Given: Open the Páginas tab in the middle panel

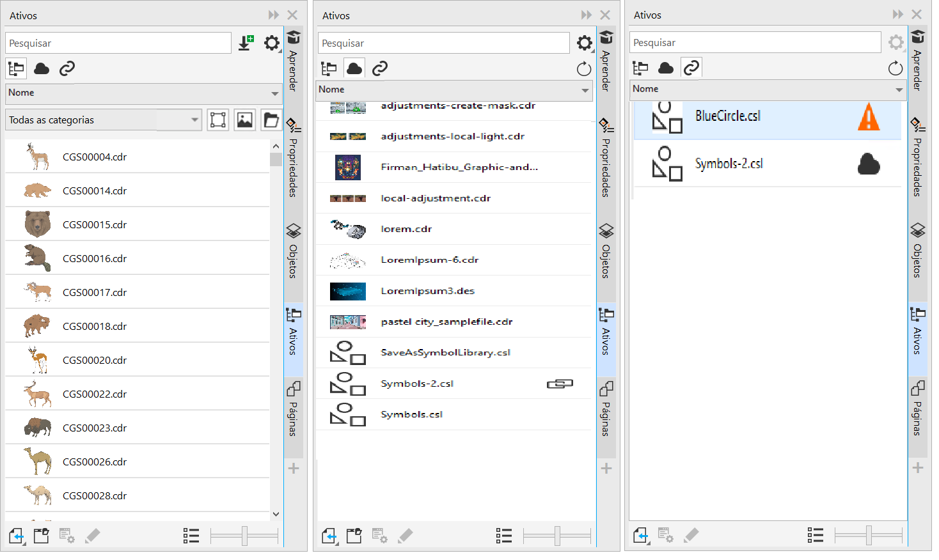Looking at the screenshot, I should [606, 409].
